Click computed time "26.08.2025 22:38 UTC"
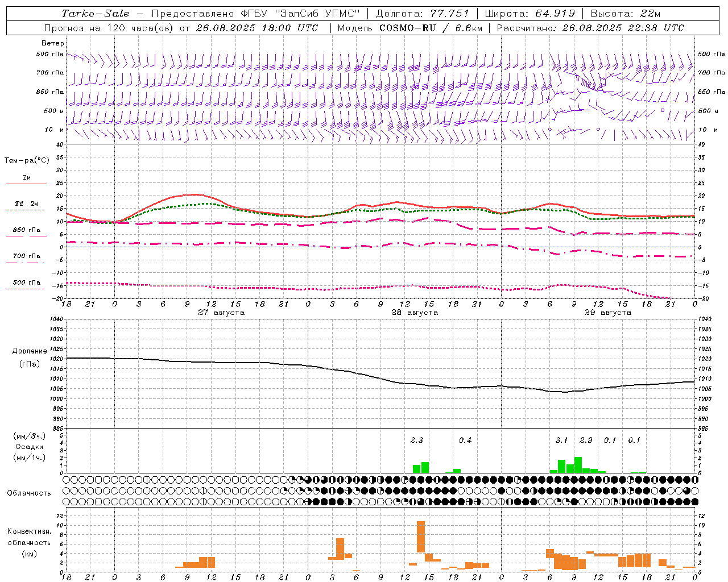The height and width of the screenshot is (582, 728). (623, 28)
